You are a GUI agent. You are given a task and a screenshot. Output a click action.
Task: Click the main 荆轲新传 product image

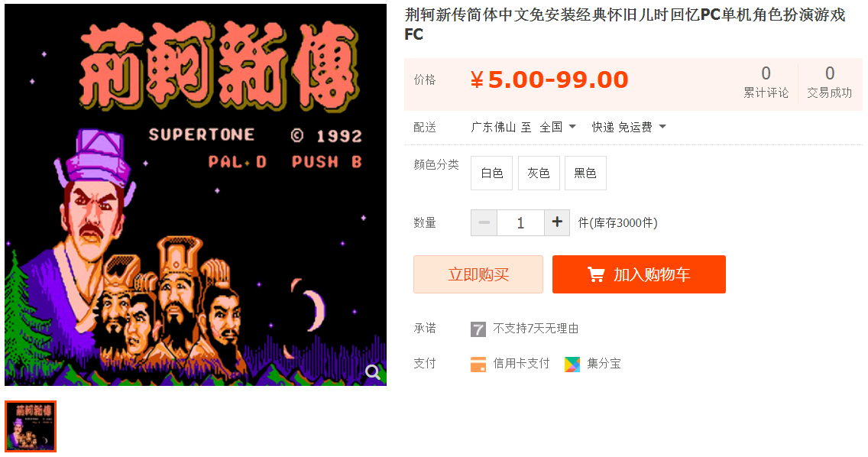pos(196,194)
